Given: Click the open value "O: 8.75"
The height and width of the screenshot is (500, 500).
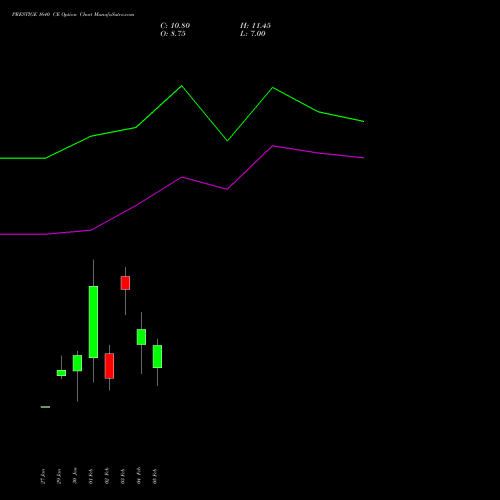Looking at the screenshot, I should pyautogui.click(x=173, y=34).
